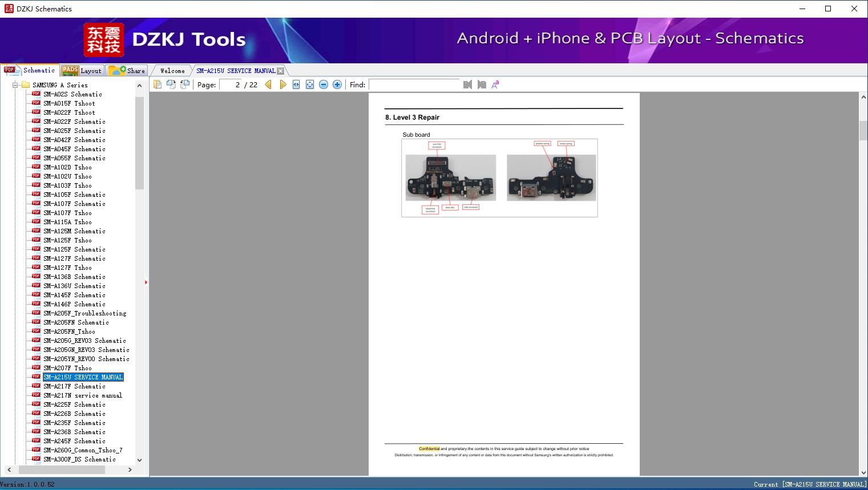Open SM-A260G_Common_Tshoo_7
Screen dimensions: 868x490
point(83,450)
